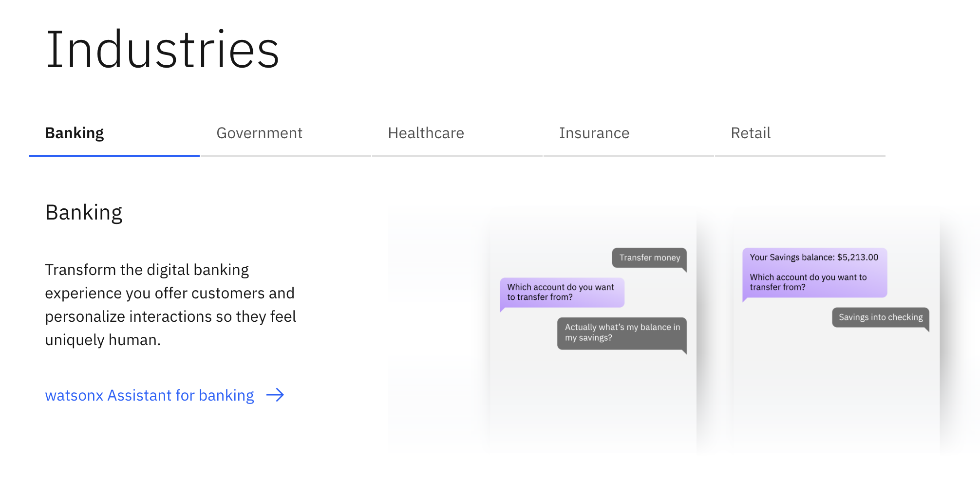Viewport: 980px width, 478px height.
Task: Switch to the Insurance tab
Action: [594, 133]
